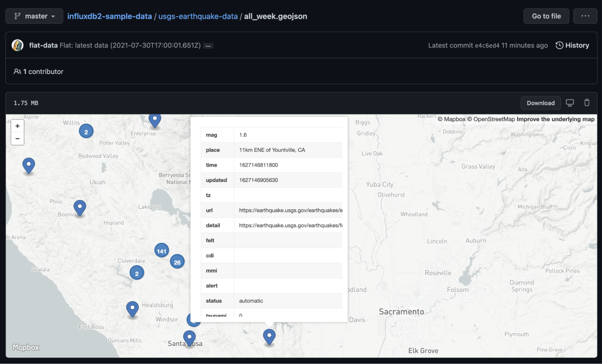602x364 pixels.
Task: Click the display source blob icon
Action: (x=570, y=103)
